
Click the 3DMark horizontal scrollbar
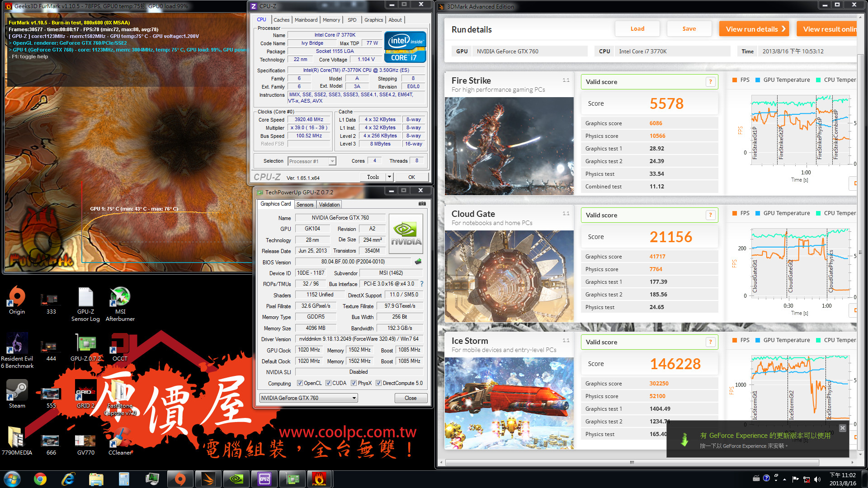coord(632,462)
